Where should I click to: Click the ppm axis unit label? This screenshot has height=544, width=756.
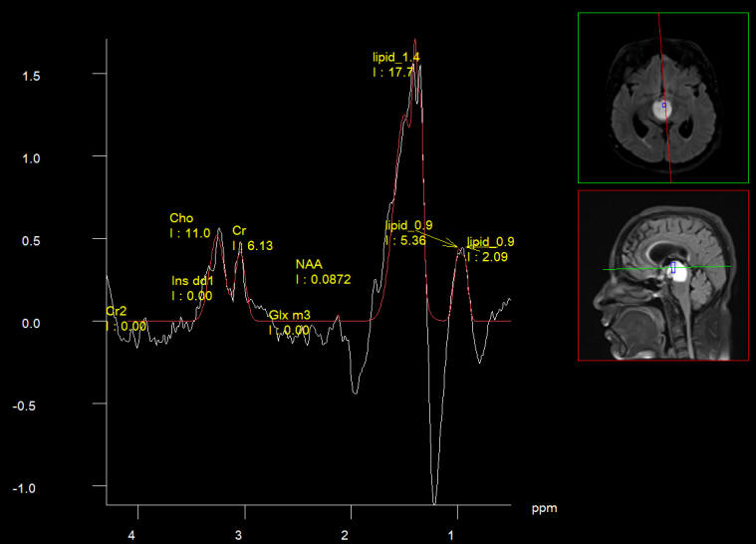544,509
